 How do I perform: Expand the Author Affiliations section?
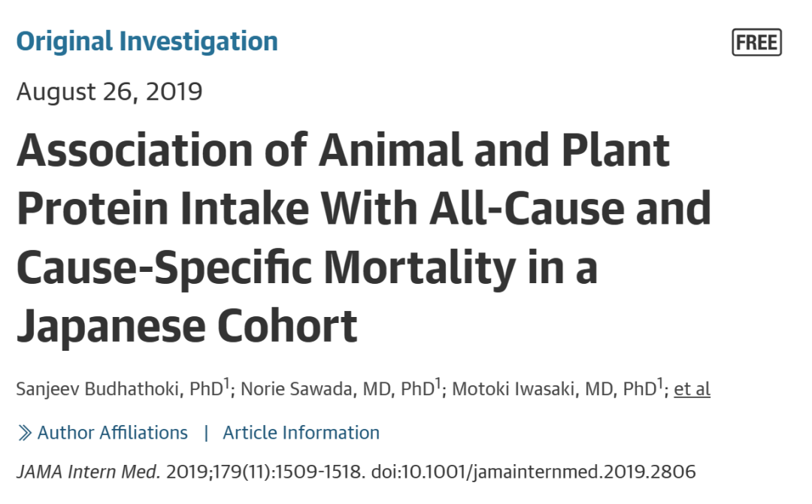pyautogui.click(x=112, y=433)
